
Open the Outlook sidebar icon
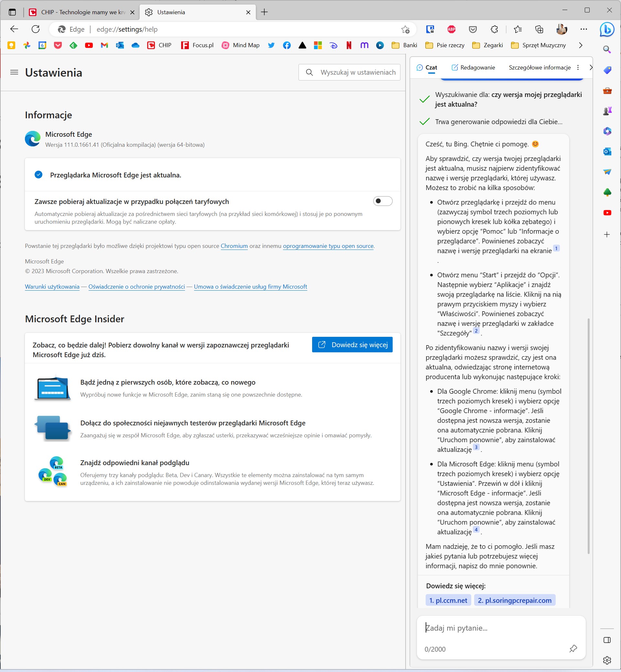point(607,152)
